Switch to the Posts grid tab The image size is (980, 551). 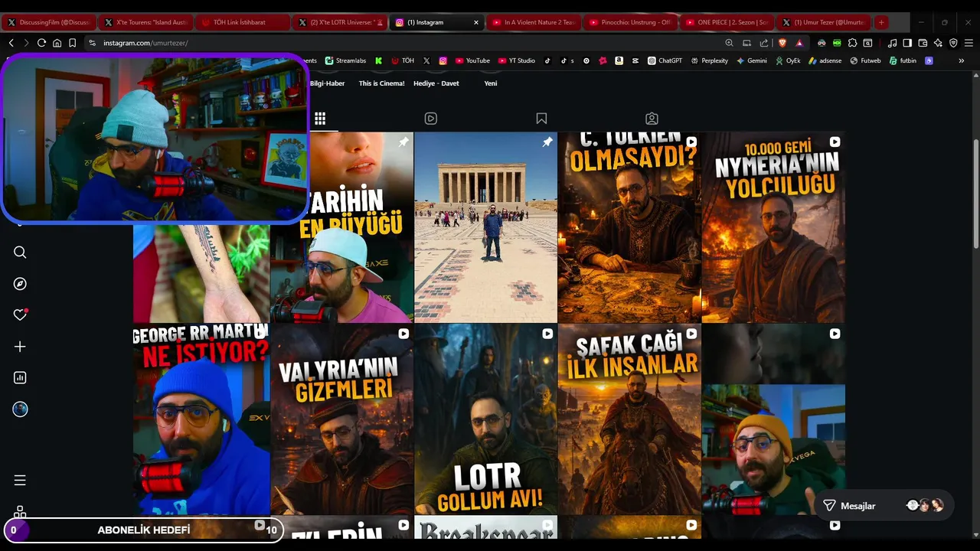click(x=320, y=119)
